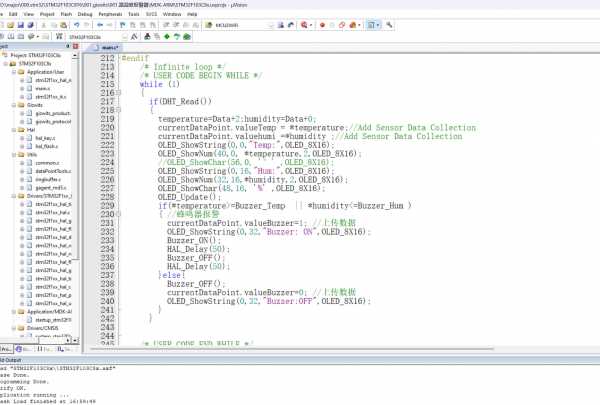Click the Navigate Backwards blue arrow
The height and width of the screenshot is (405, 600).
click(100, 25)
